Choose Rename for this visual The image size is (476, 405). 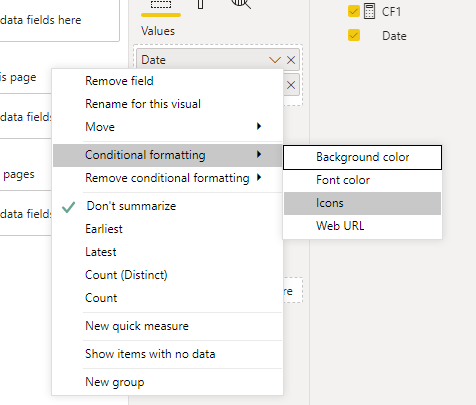click(167, 104)
